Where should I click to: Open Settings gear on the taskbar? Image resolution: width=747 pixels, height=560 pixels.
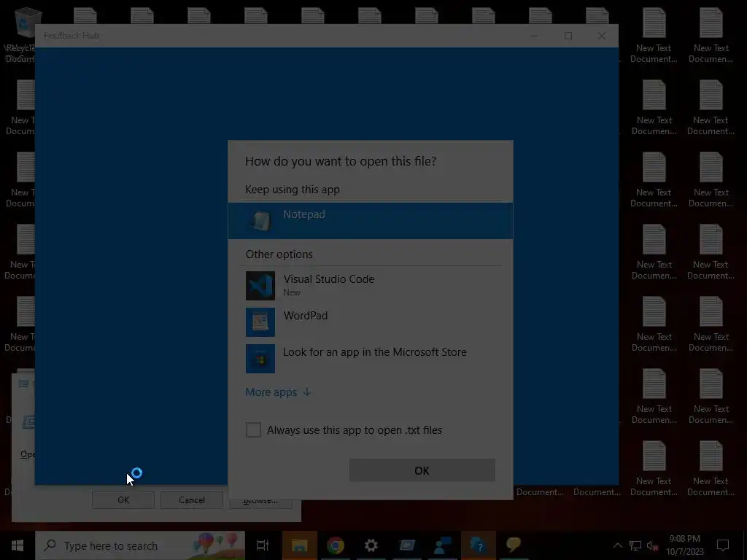click(x=371, y=545)
